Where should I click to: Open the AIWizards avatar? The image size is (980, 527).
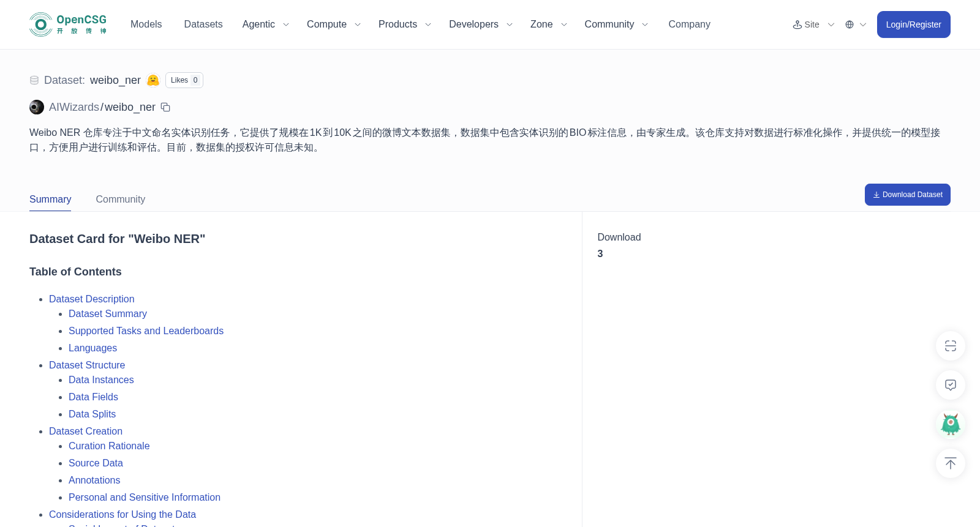click(37, 107)
